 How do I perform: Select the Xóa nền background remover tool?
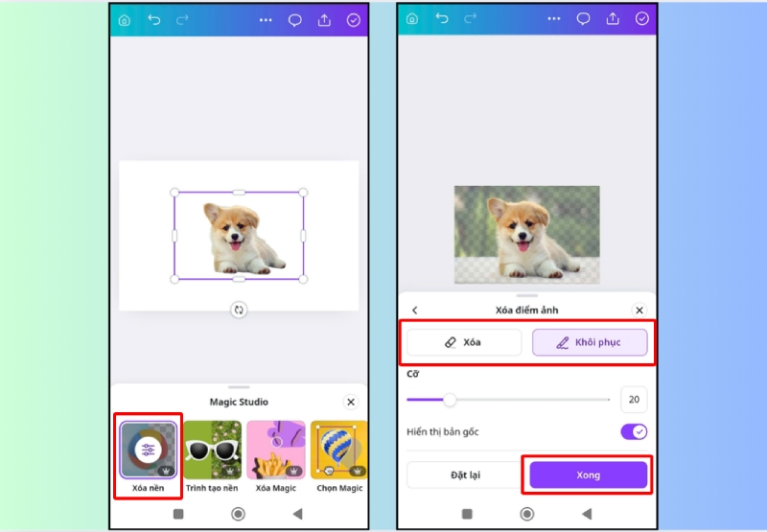tap(148, 451)
